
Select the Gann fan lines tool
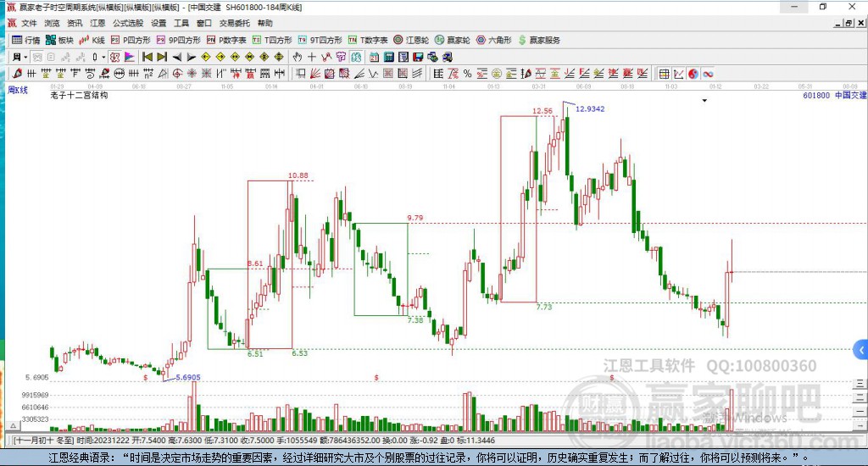click(315, 74)
